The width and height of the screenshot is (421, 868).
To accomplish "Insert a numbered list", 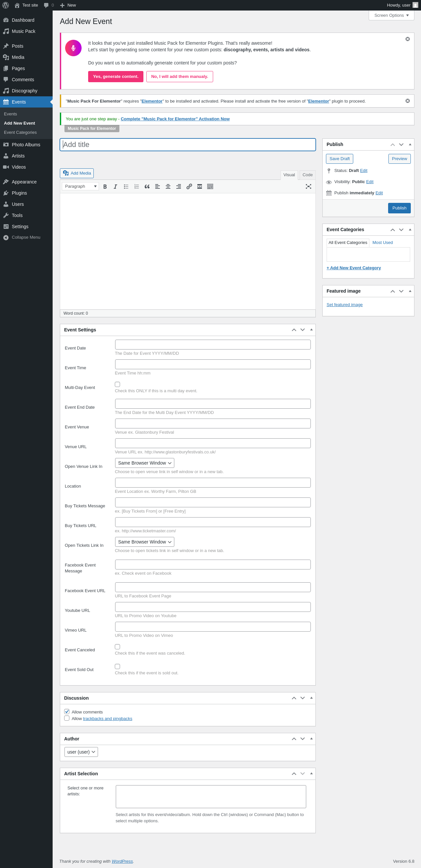I will click(x=136, y=186).
